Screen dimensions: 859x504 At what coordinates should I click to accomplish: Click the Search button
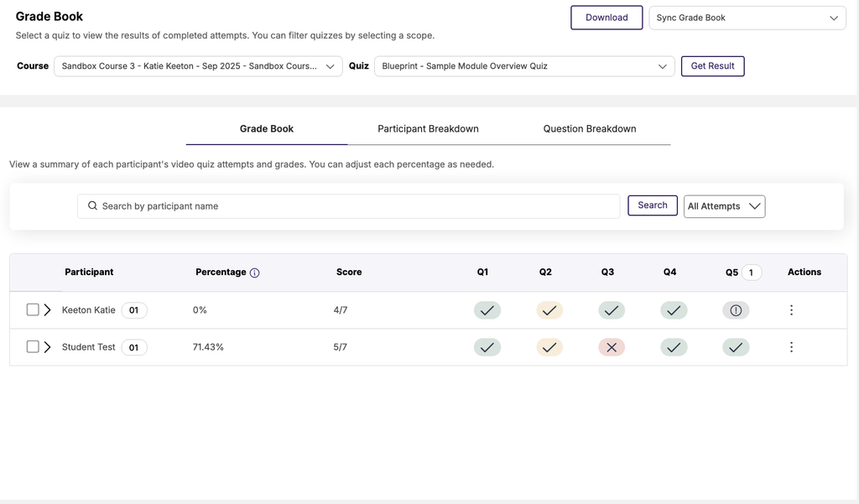tap(653, 205)
